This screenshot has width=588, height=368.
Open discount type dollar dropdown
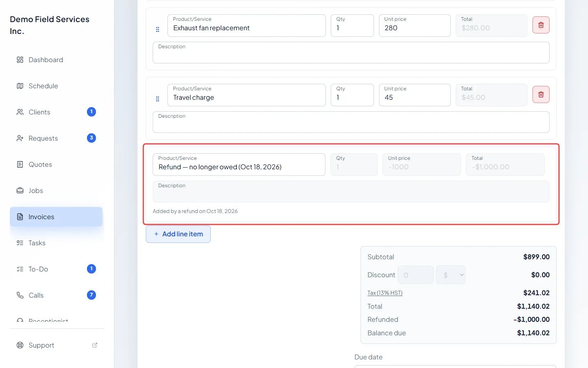click(x=451, y=275)
